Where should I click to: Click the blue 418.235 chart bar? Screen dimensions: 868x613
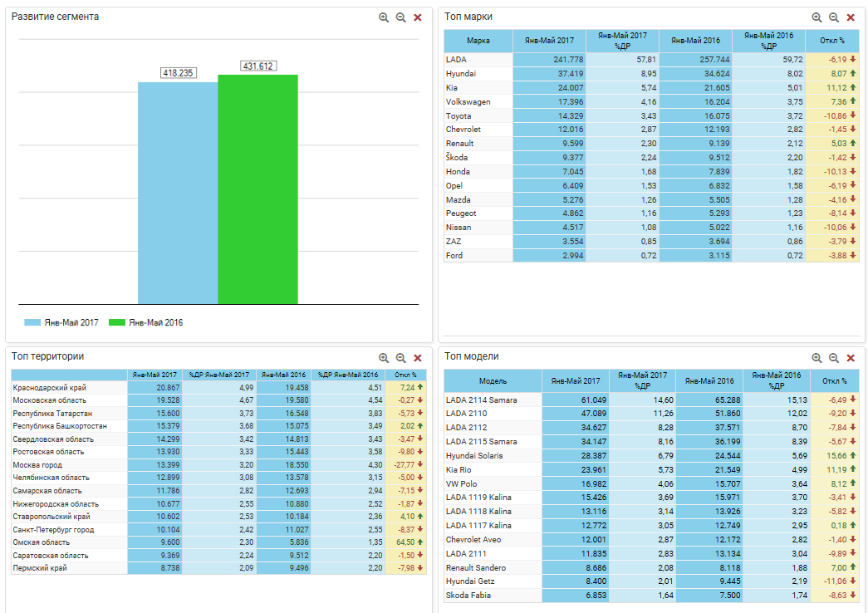(178, 193)
